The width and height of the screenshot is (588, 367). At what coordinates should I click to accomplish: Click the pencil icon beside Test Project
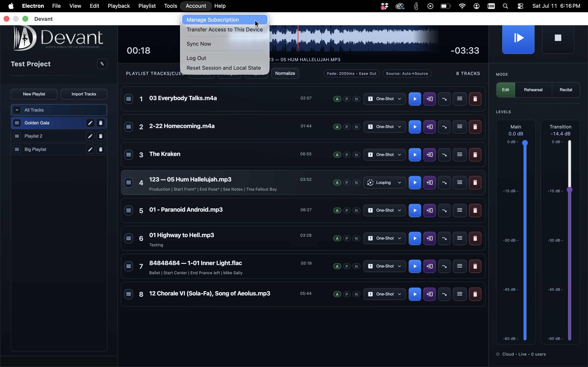(x=102, y=64)
